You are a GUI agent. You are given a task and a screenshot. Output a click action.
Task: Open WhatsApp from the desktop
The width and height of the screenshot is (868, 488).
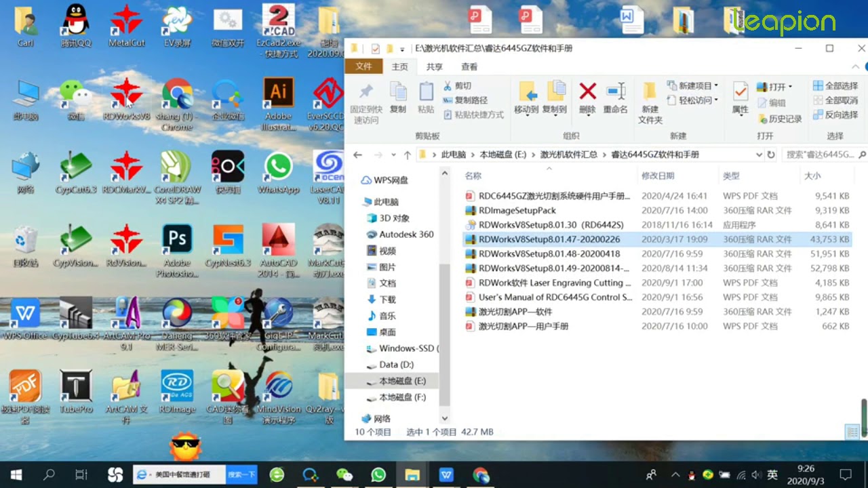278,173
